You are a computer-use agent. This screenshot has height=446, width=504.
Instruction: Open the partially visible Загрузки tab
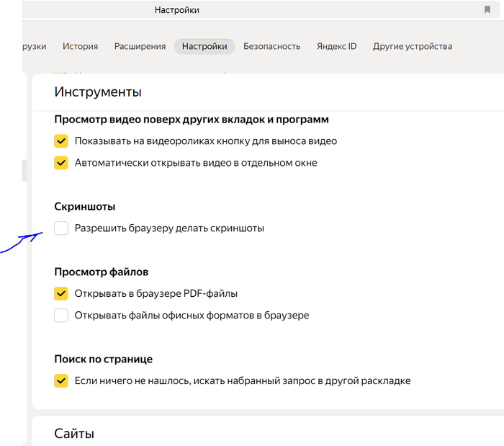click(34, 46)
